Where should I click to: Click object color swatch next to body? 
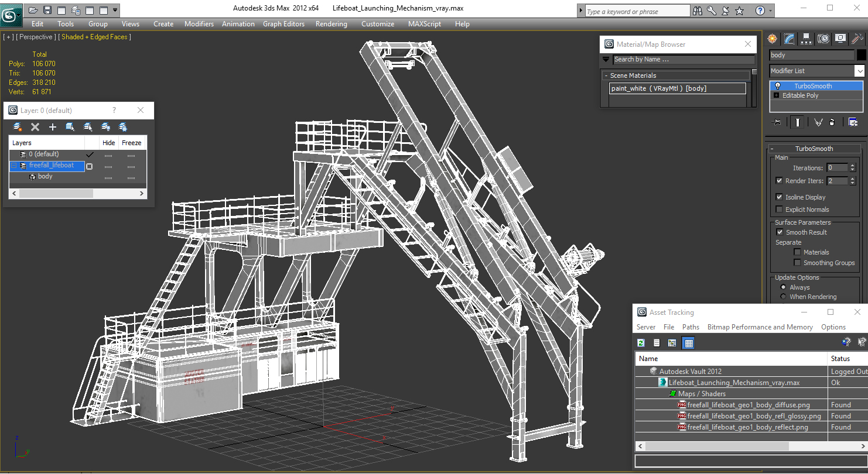(861, 55)
